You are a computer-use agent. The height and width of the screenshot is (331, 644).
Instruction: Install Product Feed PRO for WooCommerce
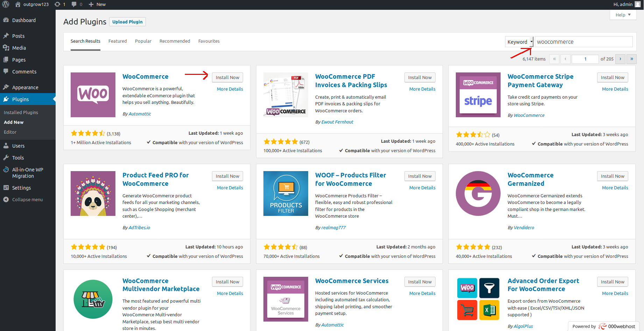[x=227, y=176]
